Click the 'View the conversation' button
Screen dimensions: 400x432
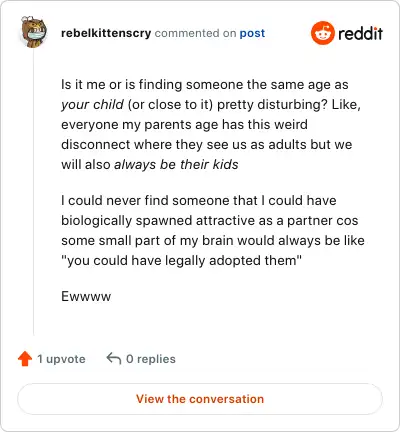point(200,399)
